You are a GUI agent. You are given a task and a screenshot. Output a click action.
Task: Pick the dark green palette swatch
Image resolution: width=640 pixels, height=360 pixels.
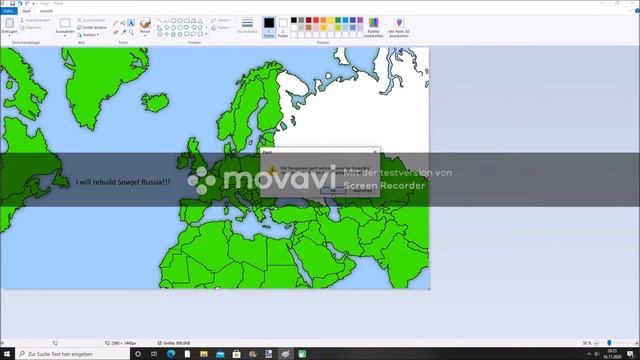pos(338,20)
